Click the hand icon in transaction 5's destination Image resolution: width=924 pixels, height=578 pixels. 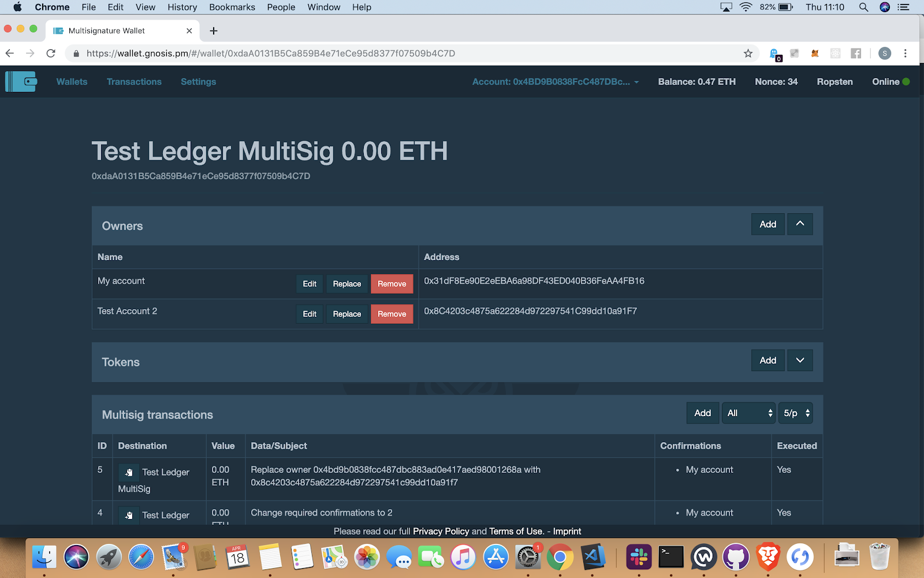(129, 472)
